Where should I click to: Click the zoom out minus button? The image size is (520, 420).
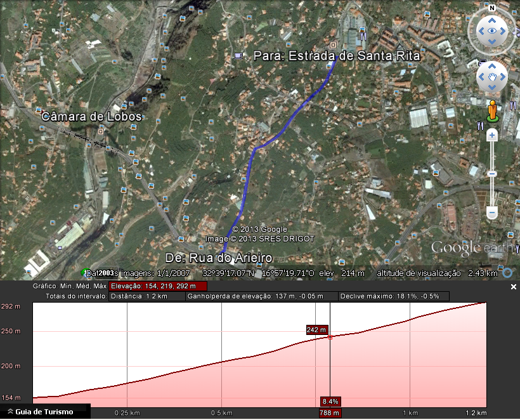[x=492, y=213]
